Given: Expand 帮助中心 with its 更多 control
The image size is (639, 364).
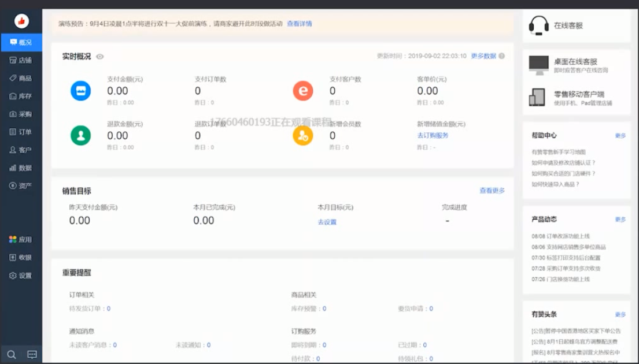Looking at the screenshot, I should 621,135.
